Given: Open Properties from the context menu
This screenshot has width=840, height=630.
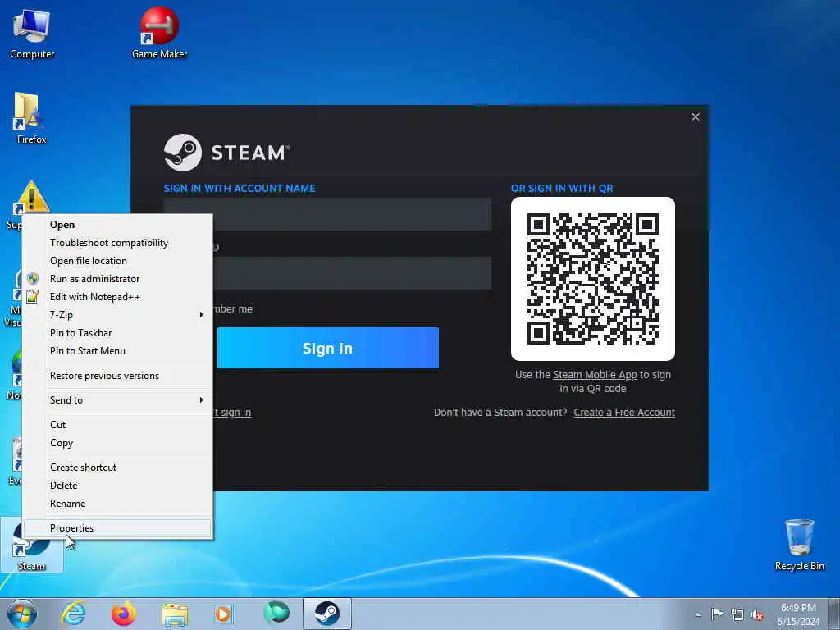Looking at the screenshot, I should point(117,528).
